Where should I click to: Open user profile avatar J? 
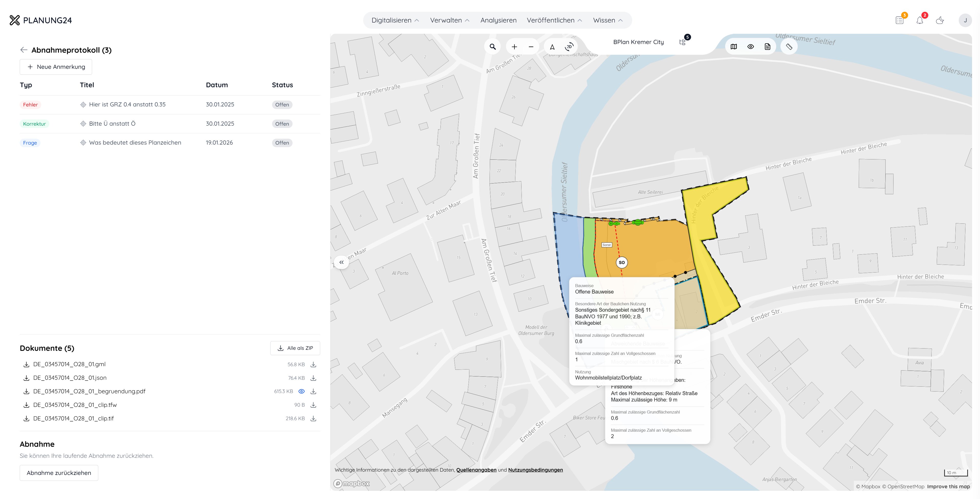pyautogui.click(x=965, y=20)
